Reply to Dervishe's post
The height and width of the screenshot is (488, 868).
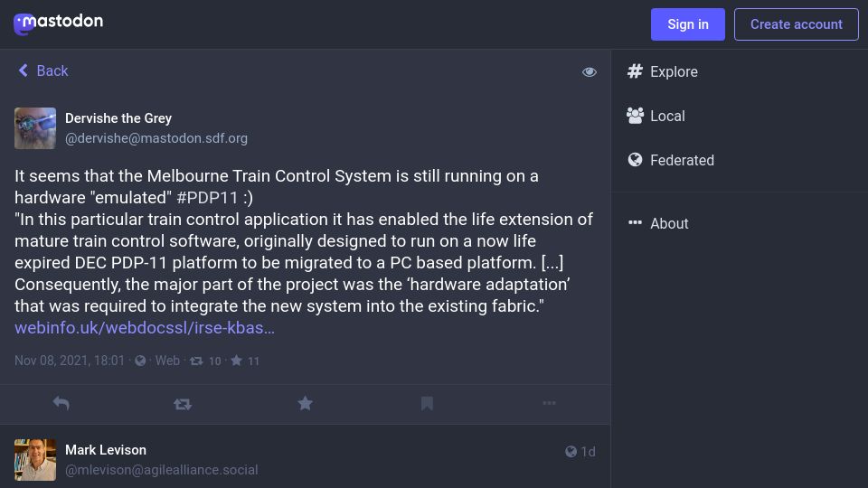[x=61, y=403]
